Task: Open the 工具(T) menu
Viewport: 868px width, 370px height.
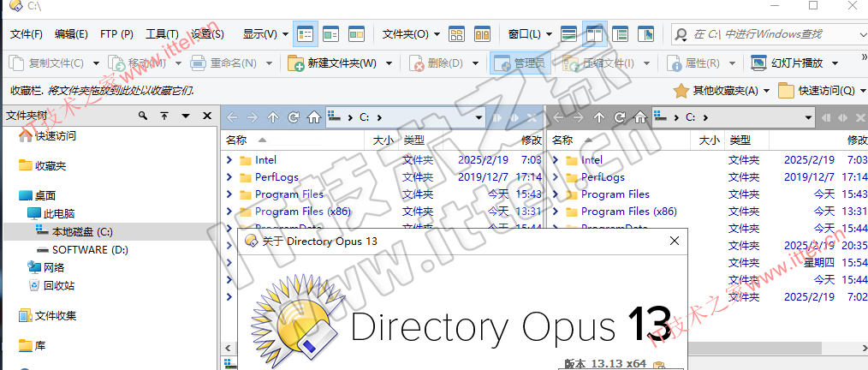Action: [162, 34]
